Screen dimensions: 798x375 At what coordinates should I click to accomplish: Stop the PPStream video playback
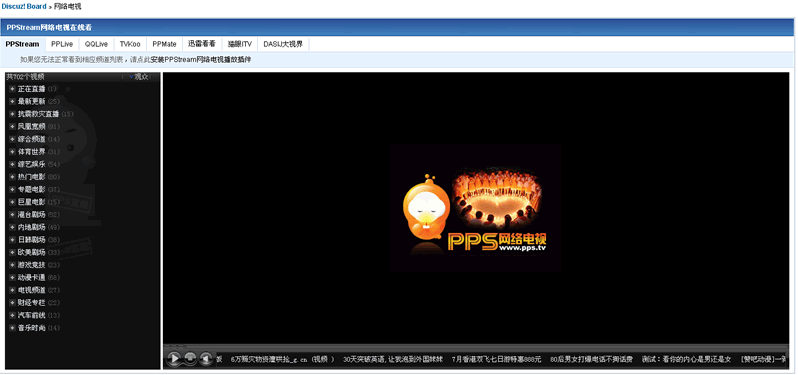tap(190, 359)
